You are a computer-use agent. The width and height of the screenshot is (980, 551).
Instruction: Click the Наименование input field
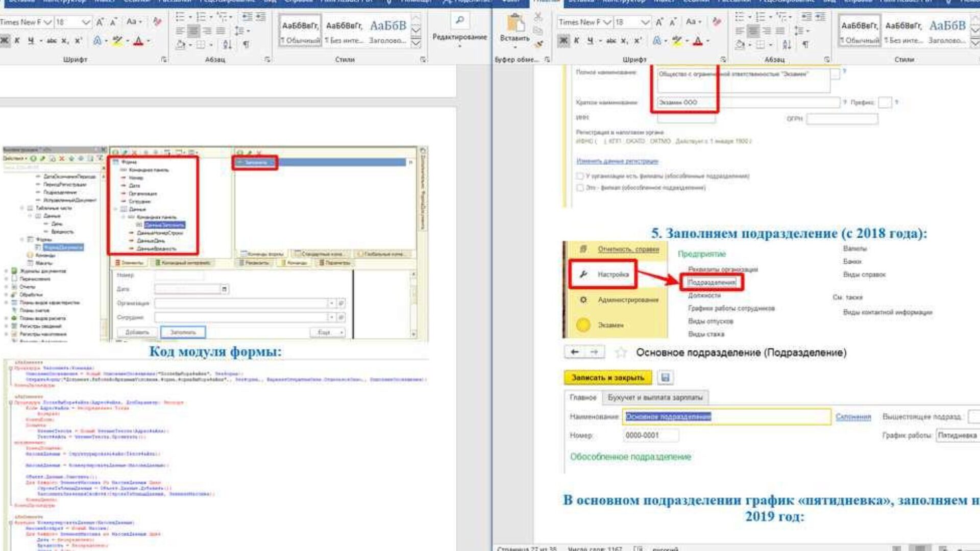(726, 417)
